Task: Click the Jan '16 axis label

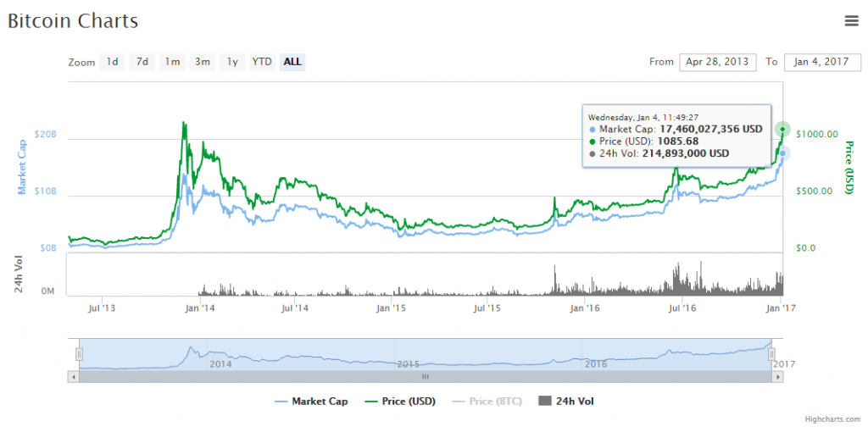Action: click(585, 308)
